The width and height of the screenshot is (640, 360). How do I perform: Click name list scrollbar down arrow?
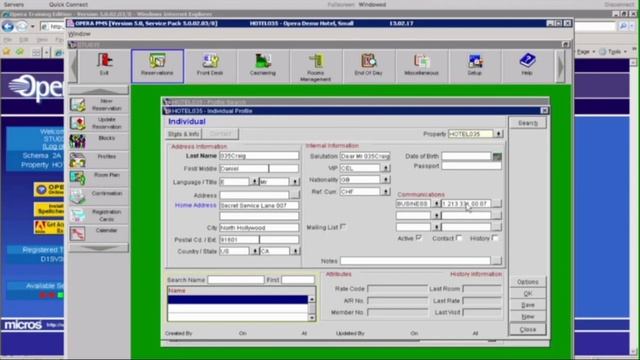click(x=312, y=317)
